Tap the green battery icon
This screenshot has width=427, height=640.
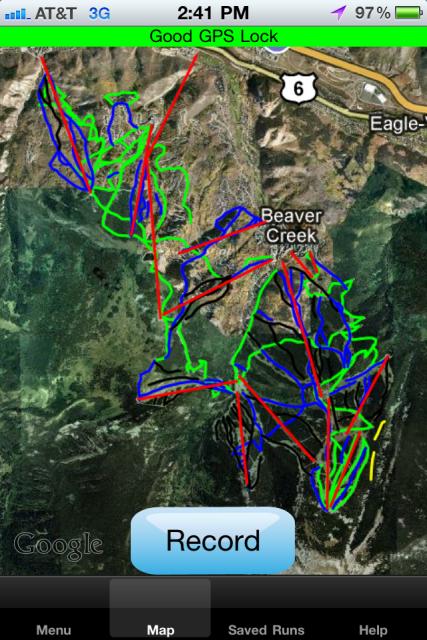(x=408, y=13)
